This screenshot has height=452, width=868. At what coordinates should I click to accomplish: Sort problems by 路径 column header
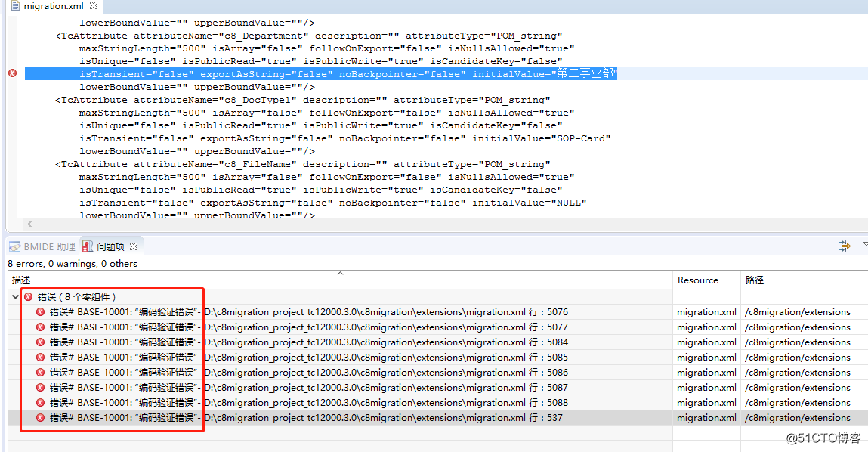click(x=805, y=280)
